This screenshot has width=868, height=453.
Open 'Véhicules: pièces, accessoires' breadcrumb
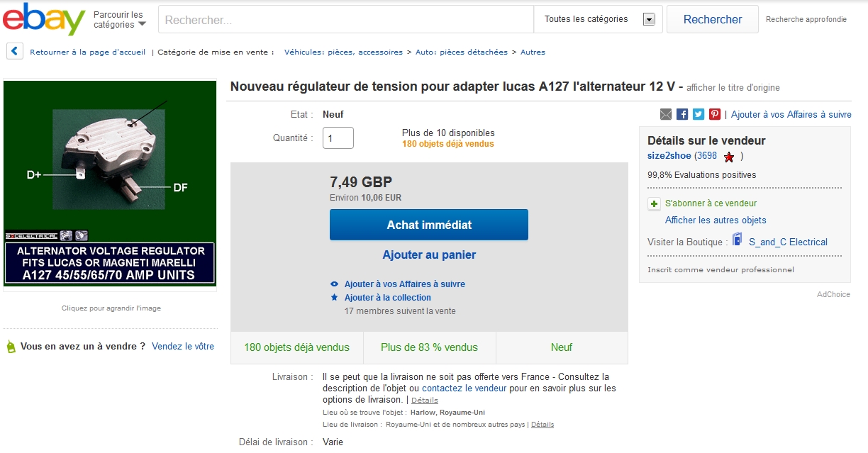(343, 52)
